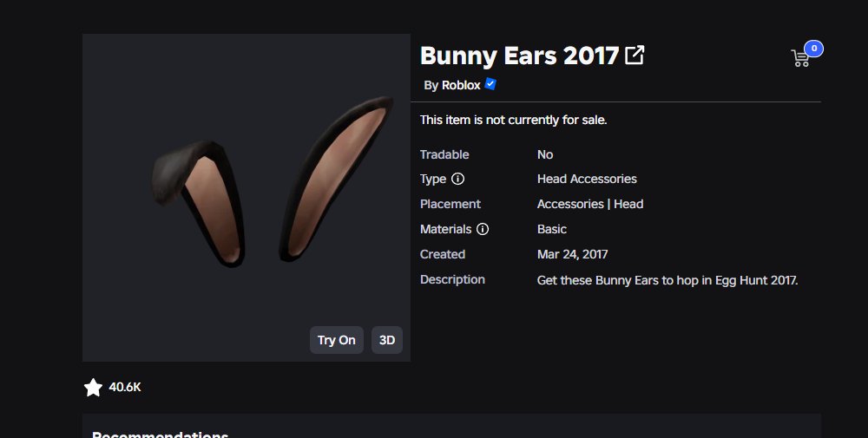Click the Egg Hunt 2017 description text

tap(667, 280)
